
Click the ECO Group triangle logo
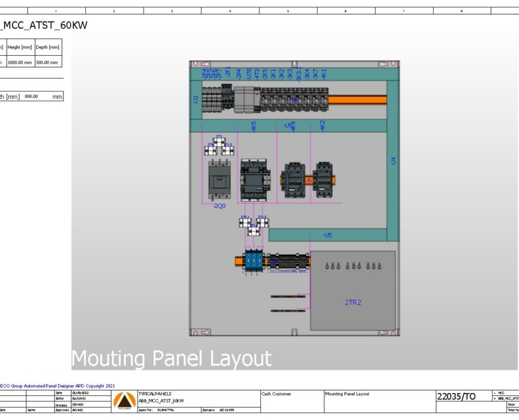coord(125,400)
